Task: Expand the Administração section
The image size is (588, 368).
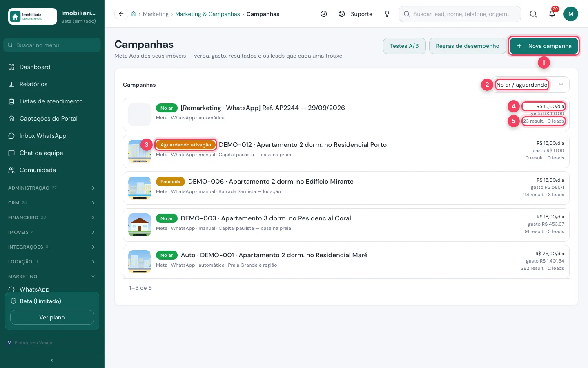Action: coord(52,188)
